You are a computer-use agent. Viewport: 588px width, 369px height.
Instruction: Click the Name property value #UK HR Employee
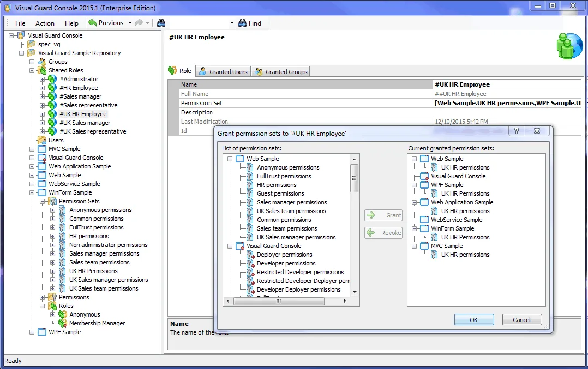507,84
